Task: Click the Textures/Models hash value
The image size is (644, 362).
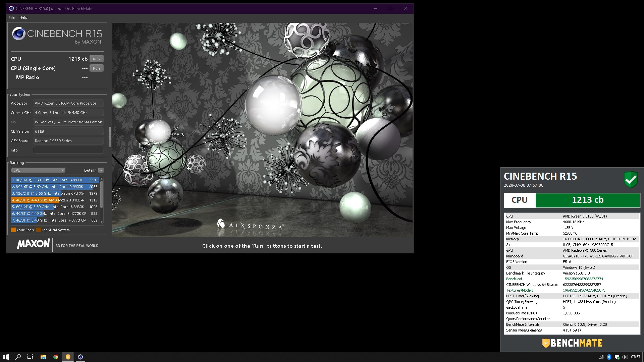Action: pyautogui.click(x=584, y=290)
